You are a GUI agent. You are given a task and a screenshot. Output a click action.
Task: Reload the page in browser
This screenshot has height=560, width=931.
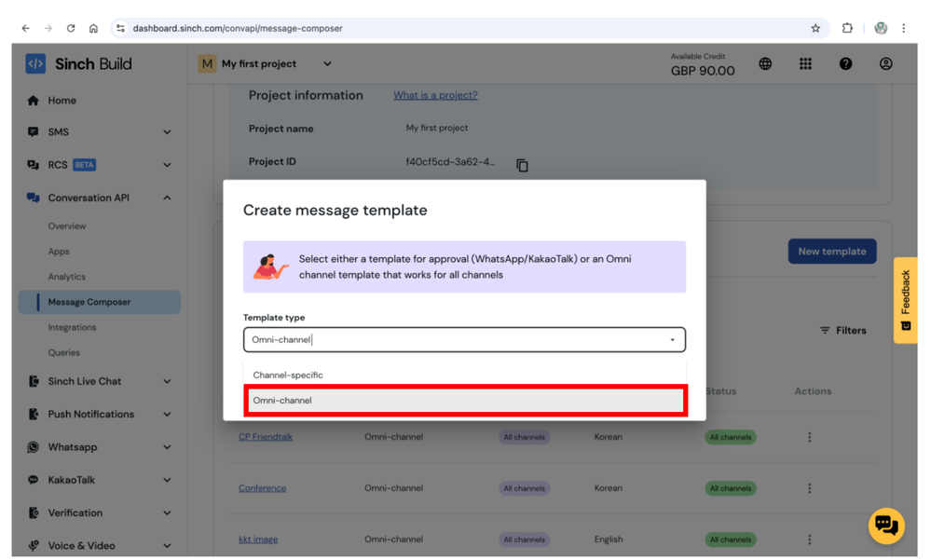point(71,28)
